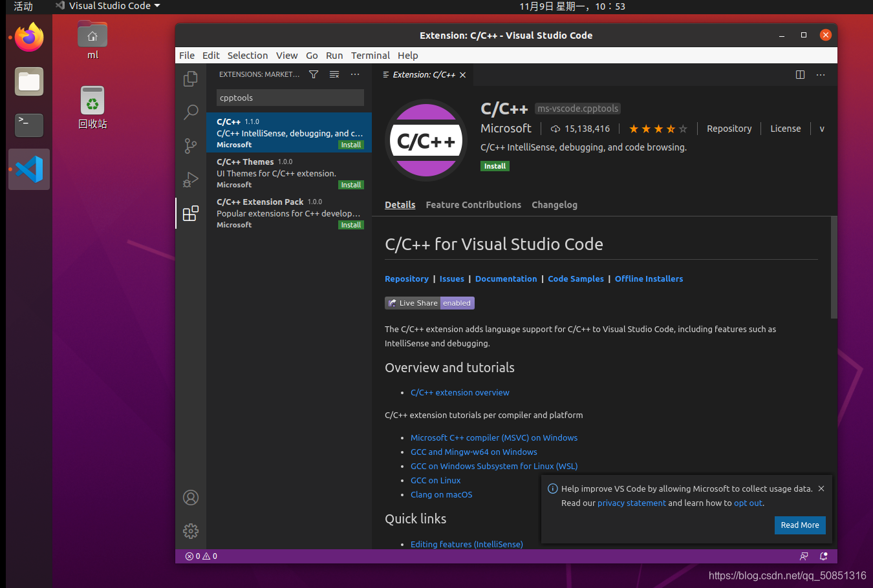Open the Selection menu
873x588 pixels.
(248, 56)
